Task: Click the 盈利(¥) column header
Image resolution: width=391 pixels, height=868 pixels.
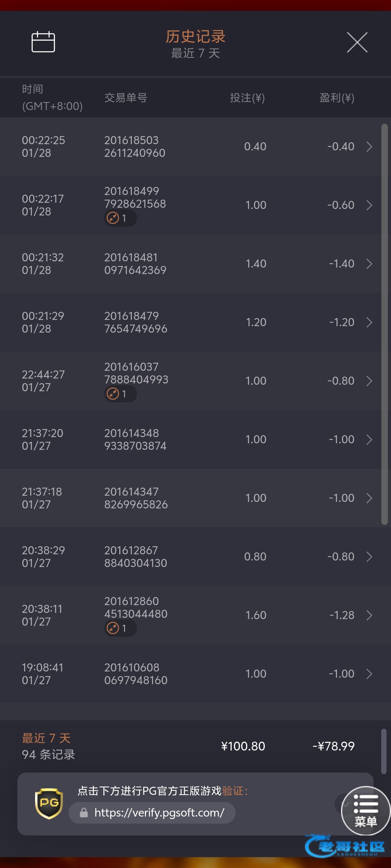Action: pos(336,98)
